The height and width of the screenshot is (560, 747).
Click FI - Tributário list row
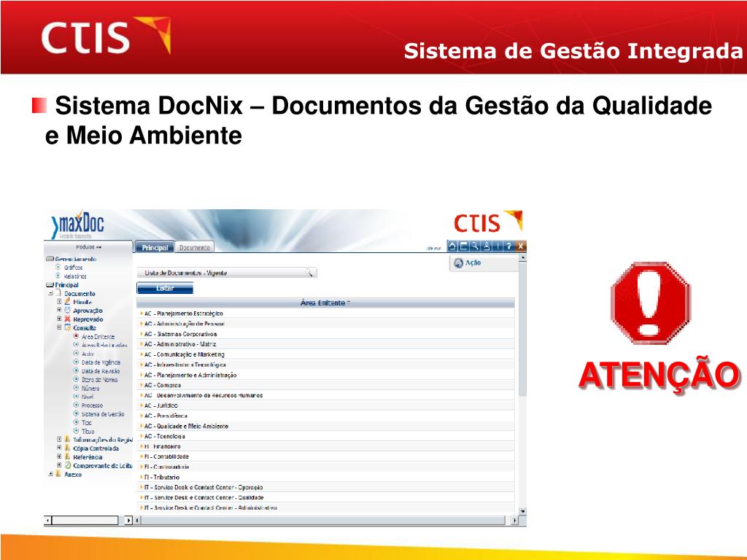pos(325,477)
